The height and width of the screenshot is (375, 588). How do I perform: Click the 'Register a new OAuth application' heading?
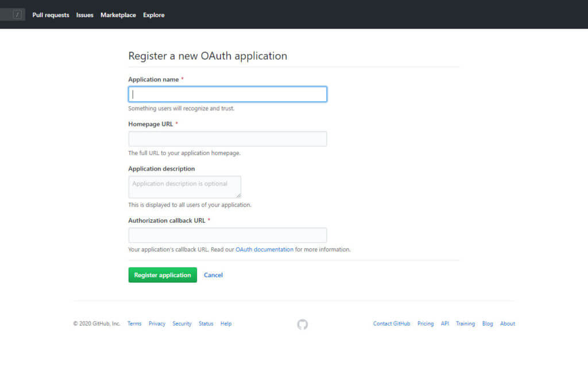(x=208, y=56)
